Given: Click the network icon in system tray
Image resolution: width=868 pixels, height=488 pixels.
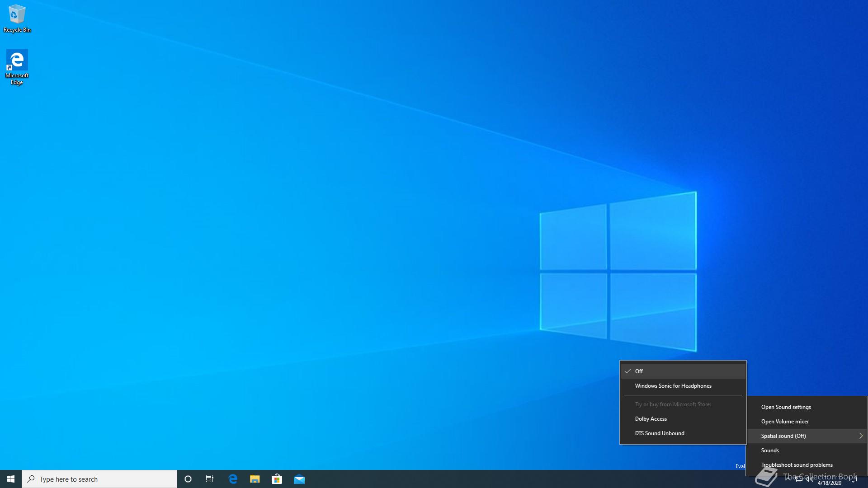Looking at the screenshot, I should coord(799,479).
